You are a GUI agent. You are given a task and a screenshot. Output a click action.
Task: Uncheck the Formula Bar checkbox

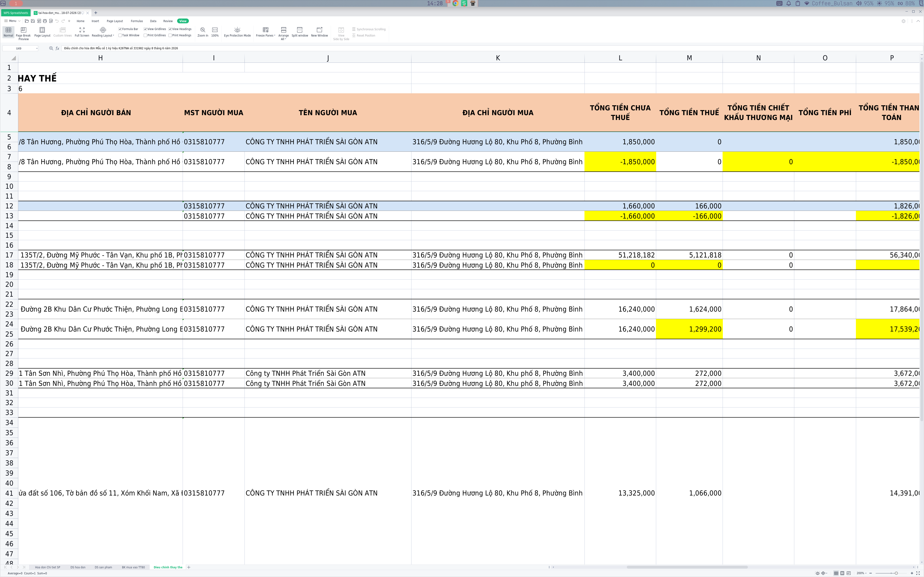click(x=120, y=29)
